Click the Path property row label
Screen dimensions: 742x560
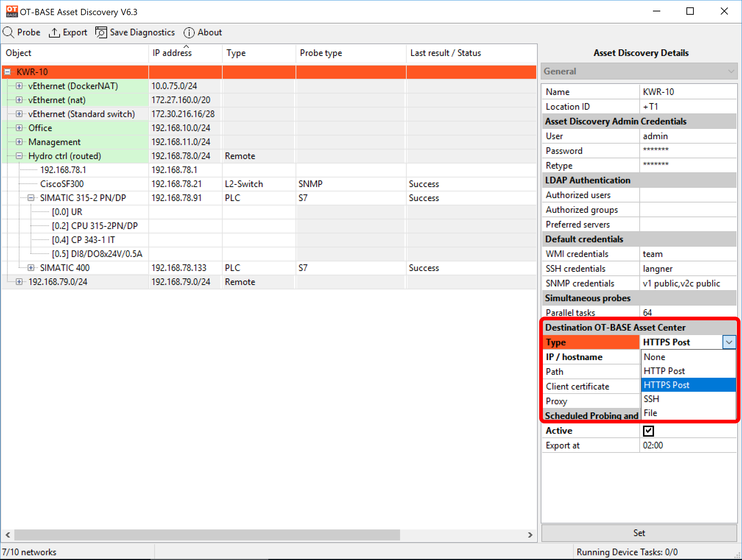[554, 371]
